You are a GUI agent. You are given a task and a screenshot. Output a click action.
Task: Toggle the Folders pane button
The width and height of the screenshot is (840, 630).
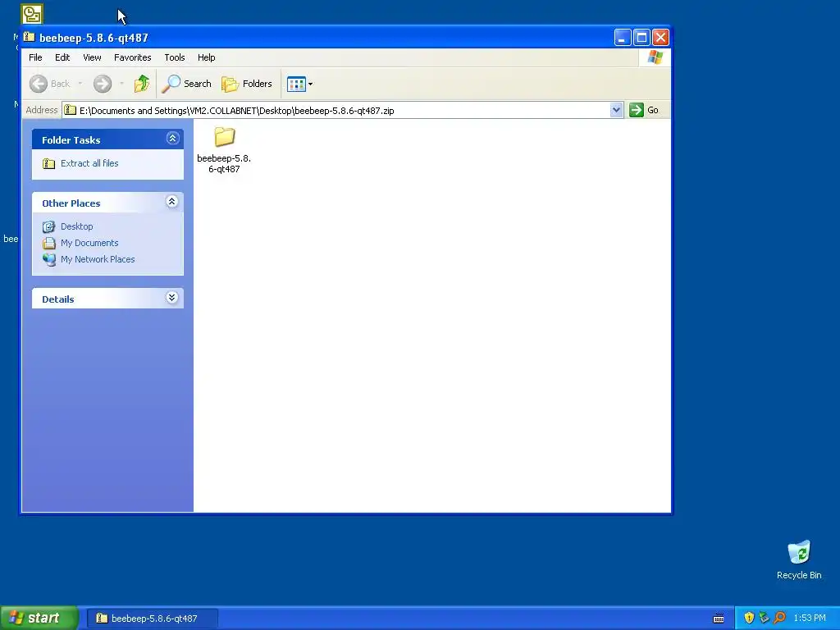click(x=247, y=84)
